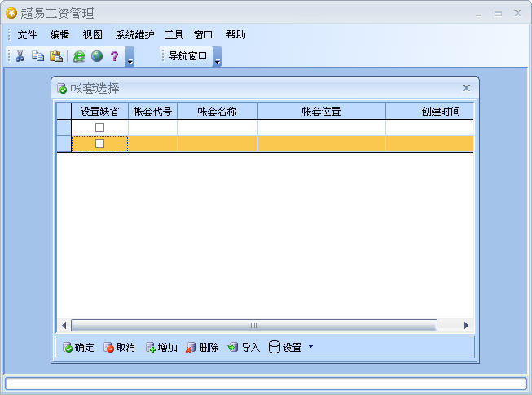
Task: Check 设置缺省 box in first row
Action: coord(99,128)
